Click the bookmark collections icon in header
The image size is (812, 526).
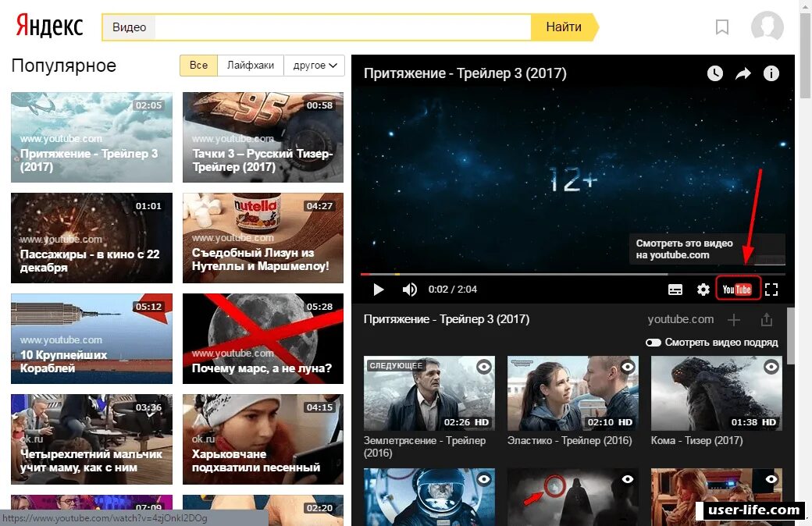click(x=722, y=27)
